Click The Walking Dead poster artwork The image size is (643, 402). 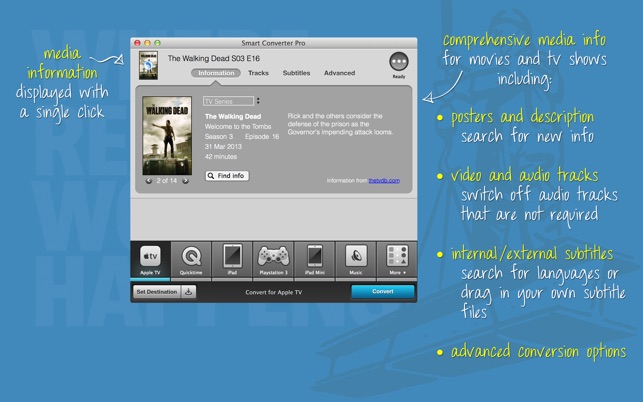[x=167, y=136]
